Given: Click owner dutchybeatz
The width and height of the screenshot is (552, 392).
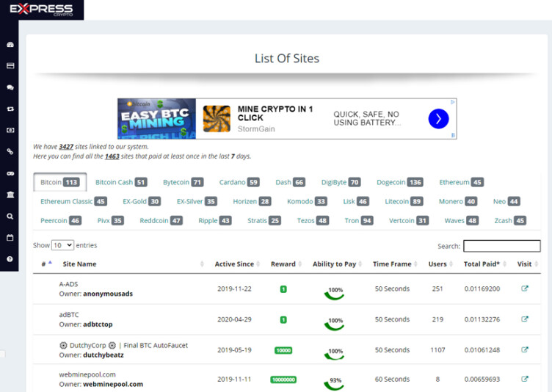Looking at the screenshot, I should pos(103,355).
